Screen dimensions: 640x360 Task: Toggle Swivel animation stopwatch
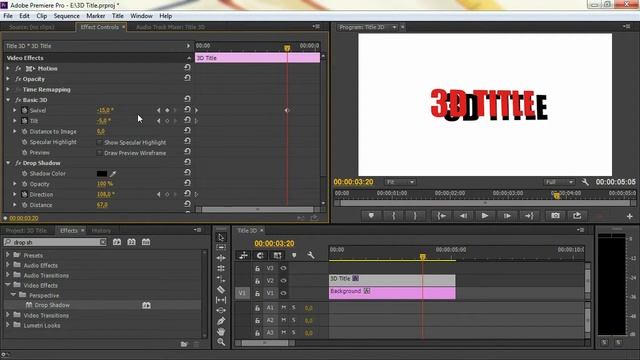24,111
